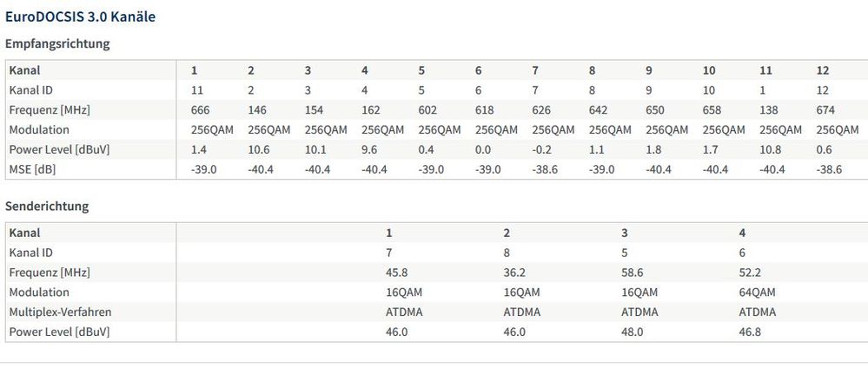The width and height of the screenshot is (868, 368).
Task: Click the 48.0 upstream power level value
Action: (633, 332)
